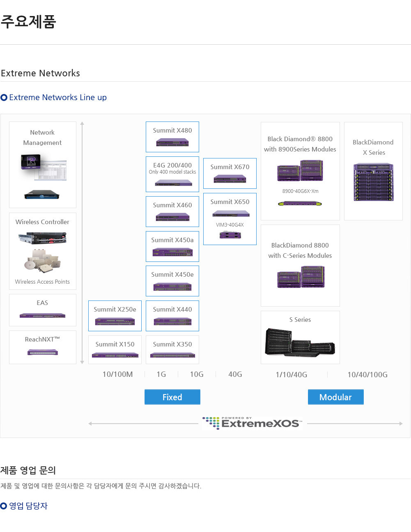Click the EAS switch image
The height and width of the screenshot is (532, 411).
point(42,316)
